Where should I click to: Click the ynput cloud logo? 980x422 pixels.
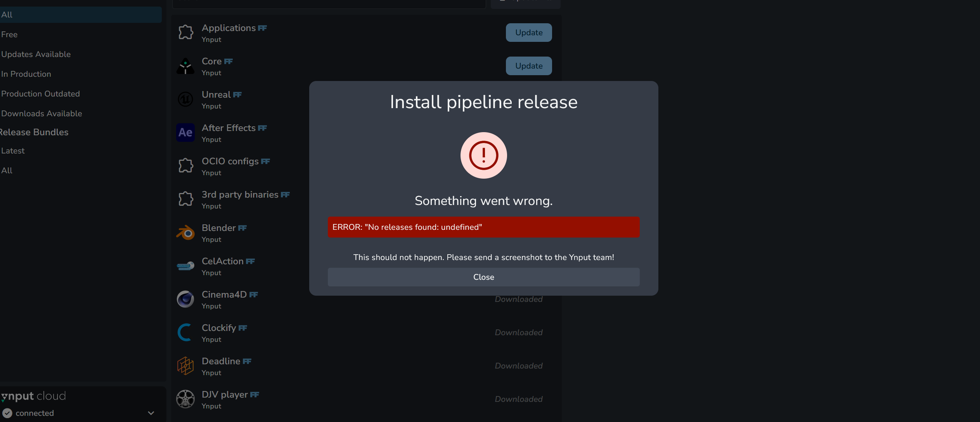[33, 396]
